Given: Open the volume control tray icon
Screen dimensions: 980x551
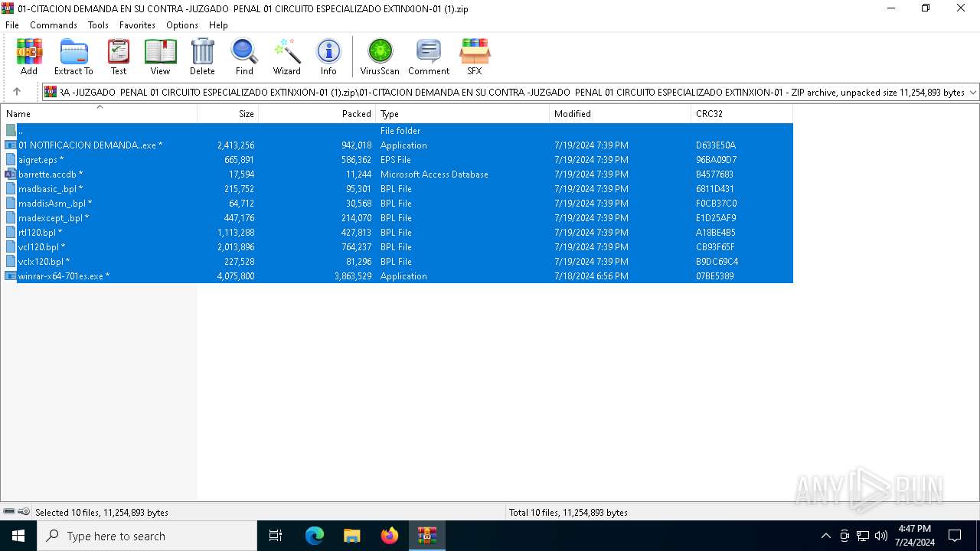Looking at the screenshot, I should [x=881, y=536].
